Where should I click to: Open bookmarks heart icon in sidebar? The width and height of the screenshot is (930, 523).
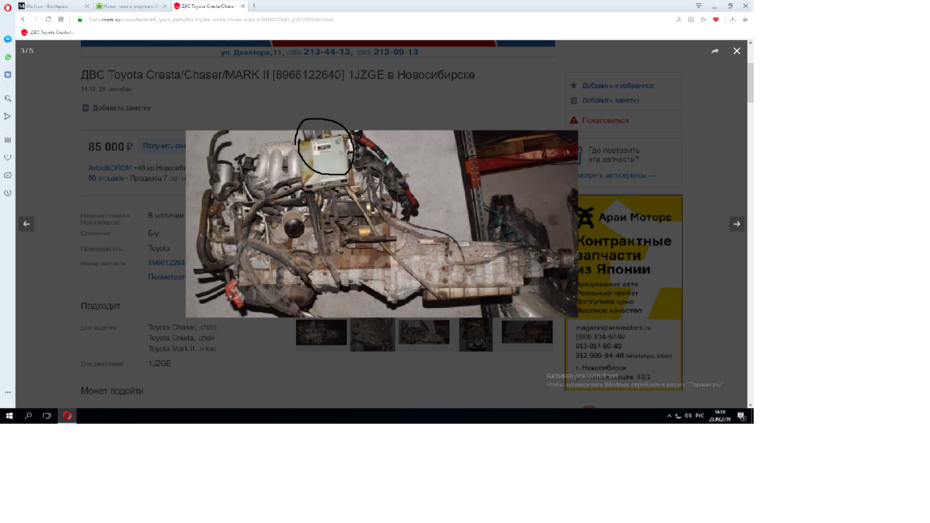pos(8,158)
